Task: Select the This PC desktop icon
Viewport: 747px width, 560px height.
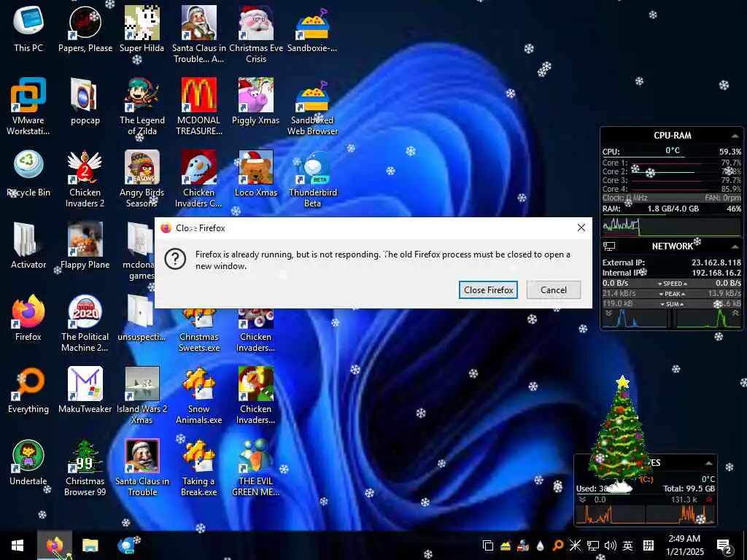Action: [x=28, y=28]
